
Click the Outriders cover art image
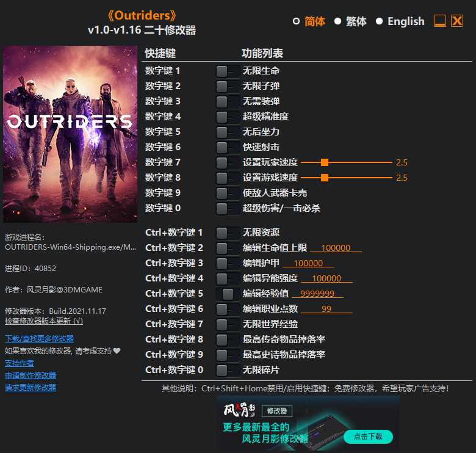click(70, 134)
